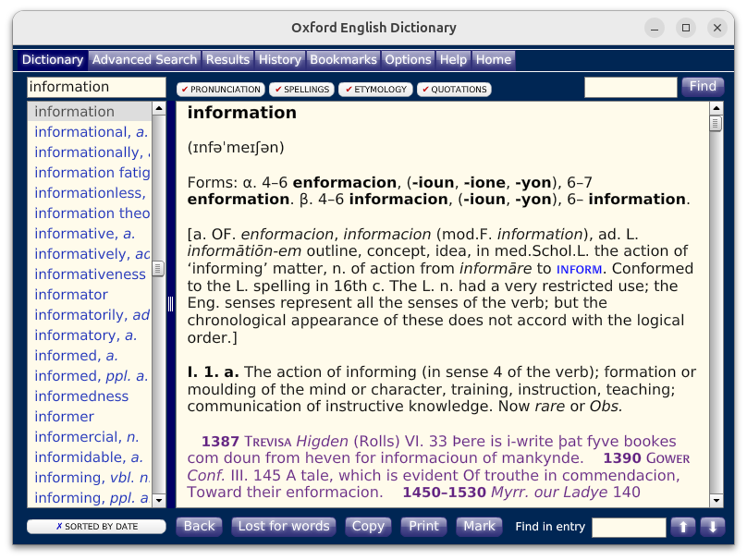Select 'information theory' entry in list
This screenshot has height=560, width=747.
pos(90,213)
